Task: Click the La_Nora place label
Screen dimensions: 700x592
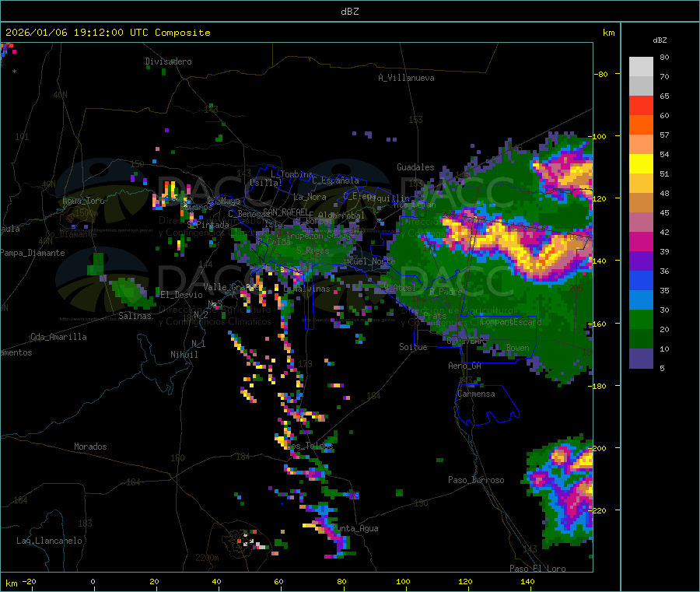Action: click(x=310, y=197)
